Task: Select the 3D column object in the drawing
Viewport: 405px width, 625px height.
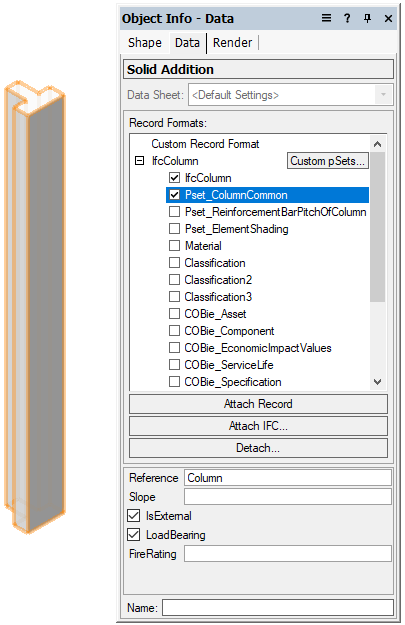Action: [35, 307]
